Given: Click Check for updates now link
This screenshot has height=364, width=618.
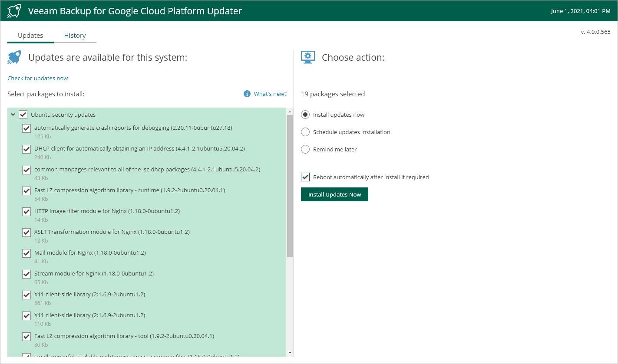Looking at the screenshot, I should (38, 78).
